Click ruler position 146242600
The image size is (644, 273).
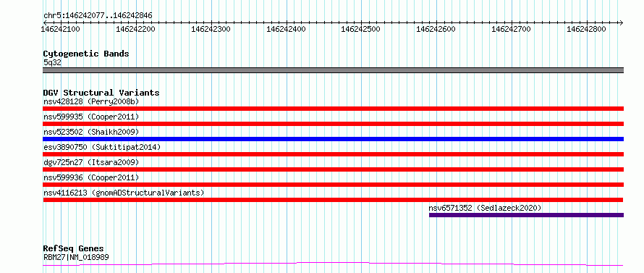click(x=436, y=29)
